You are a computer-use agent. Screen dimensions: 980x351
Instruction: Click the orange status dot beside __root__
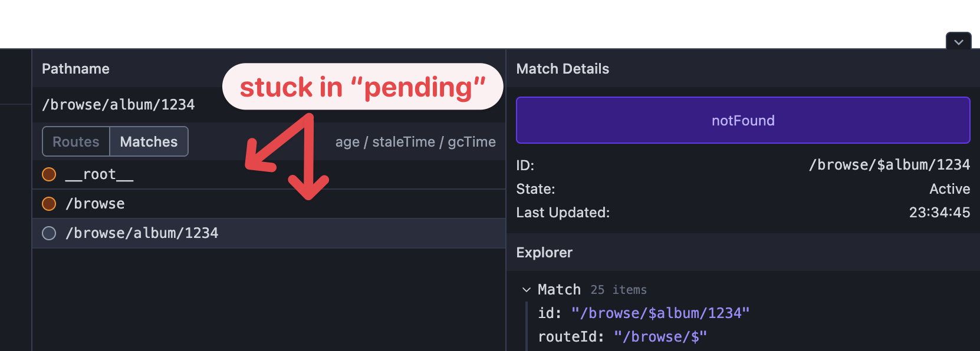pyautogui.click(x=49, y=174)
